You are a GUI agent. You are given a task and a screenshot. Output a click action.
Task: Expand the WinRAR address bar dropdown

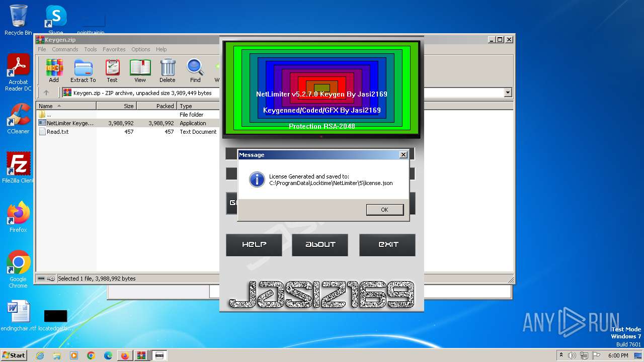coord(508,93)
